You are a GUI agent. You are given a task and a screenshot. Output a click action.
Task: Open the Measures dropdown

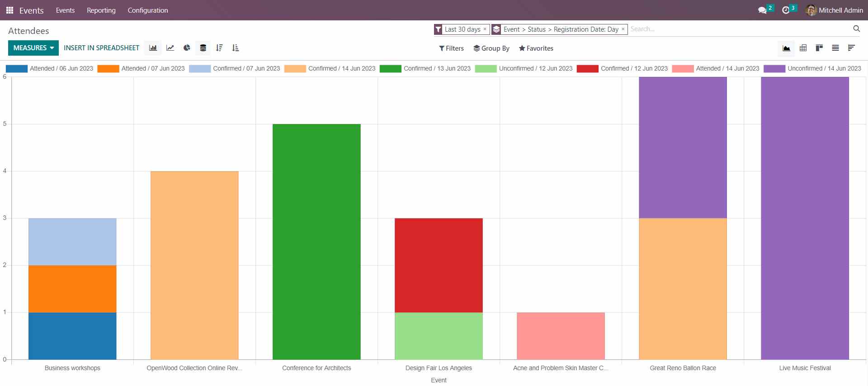point(33,48)
